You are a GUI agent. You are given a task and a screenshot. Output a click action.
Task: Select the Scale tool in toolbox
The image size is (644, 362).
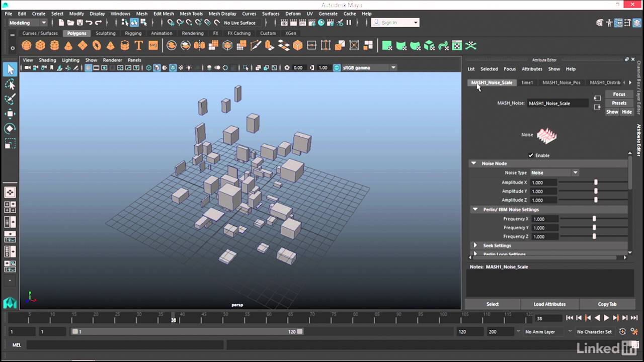10,144
